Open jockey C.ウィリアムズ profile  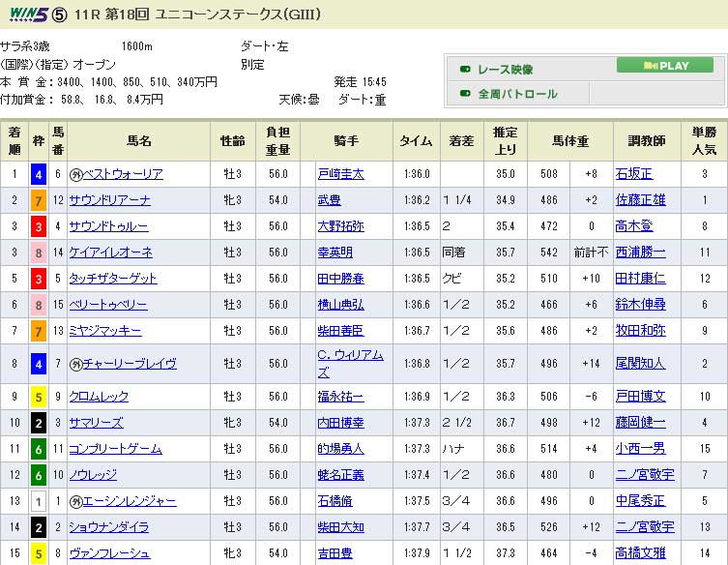(x=351, y=364)
